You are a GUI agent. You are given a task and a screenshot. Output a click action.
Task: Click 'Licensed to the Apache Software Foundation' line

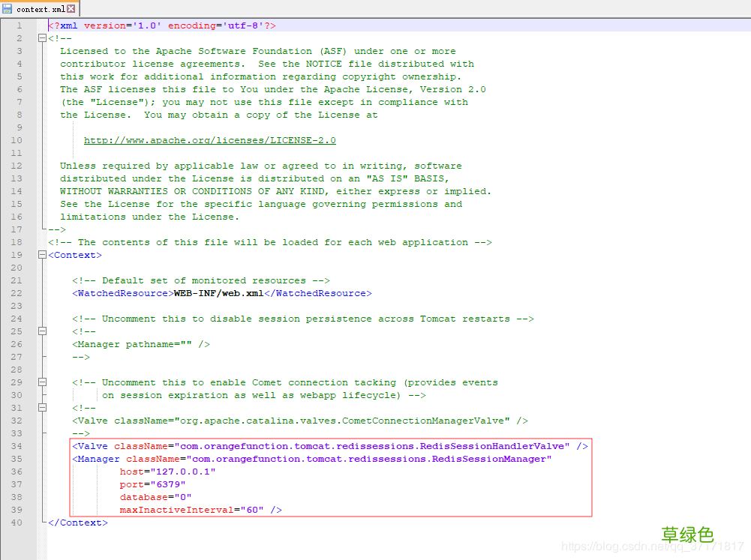[x=257, y=51]
